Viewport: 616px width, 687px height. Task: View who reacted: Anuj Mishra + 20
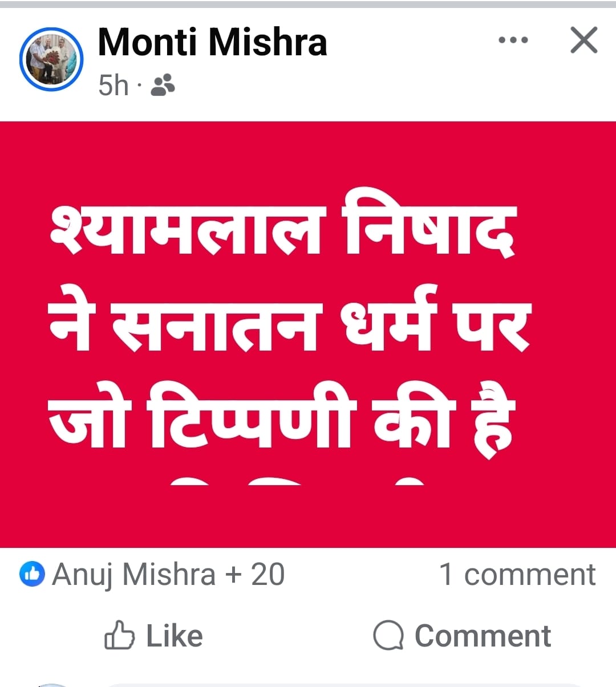click(168, 574)
